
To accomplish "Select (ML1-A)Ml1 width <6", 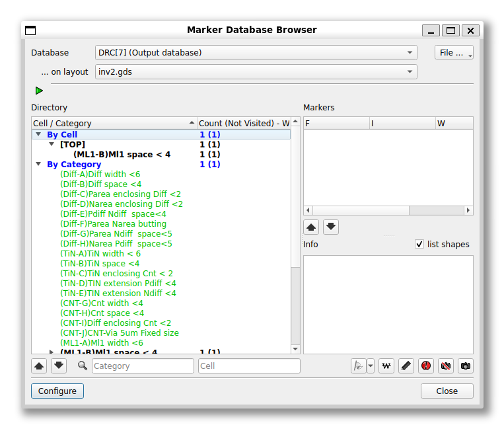I will click(102, 343).
